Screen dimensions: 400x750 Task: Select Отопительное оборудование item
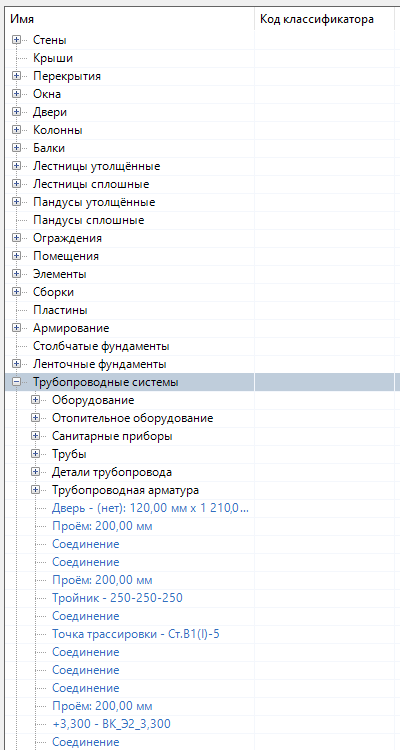pos(133,418)
